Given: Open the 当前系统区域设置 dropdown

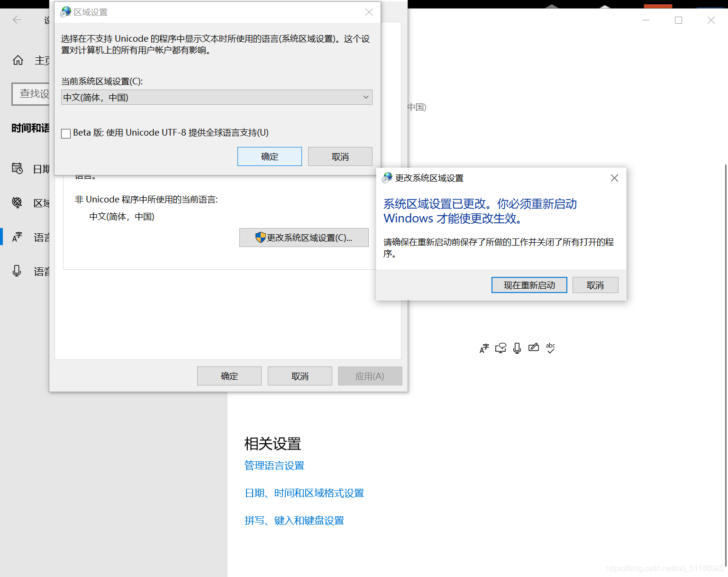Looking at the screenshot, I should coord(217,97).
